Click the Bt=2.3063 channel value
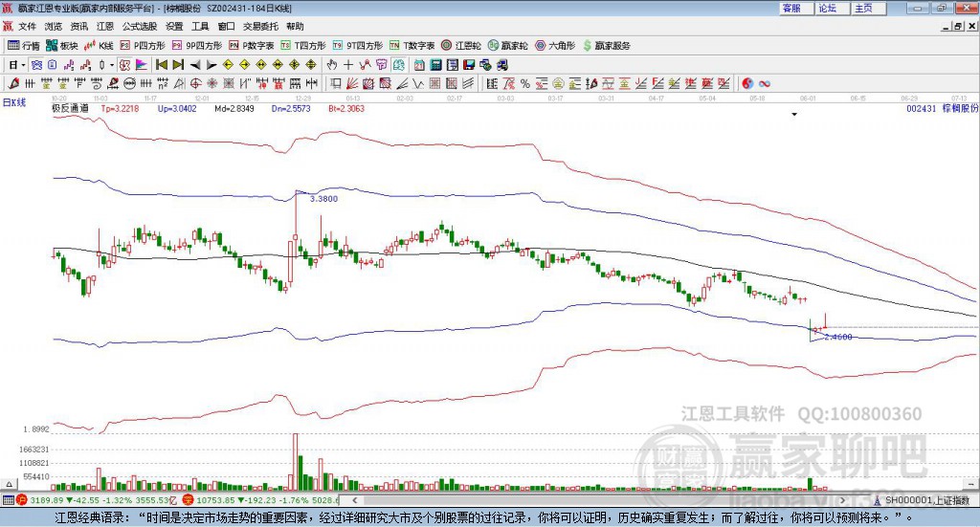Screen dimensions: 980x527 coord(346,109)
